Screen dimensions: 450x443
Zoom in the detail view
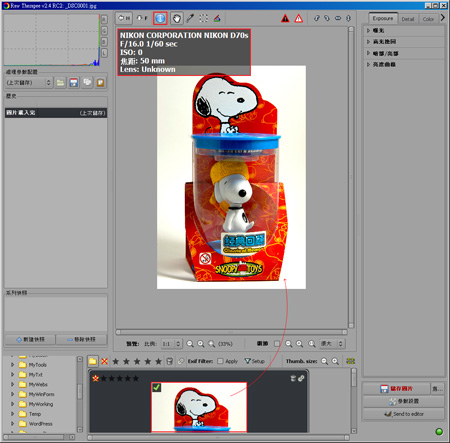tap(300, 344)
